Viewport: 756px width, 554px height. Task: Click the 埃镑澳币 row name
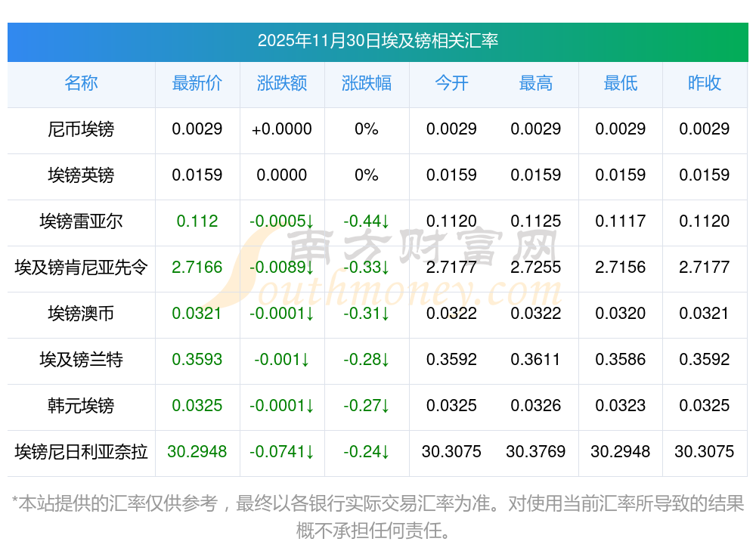(x=81, y=314)
